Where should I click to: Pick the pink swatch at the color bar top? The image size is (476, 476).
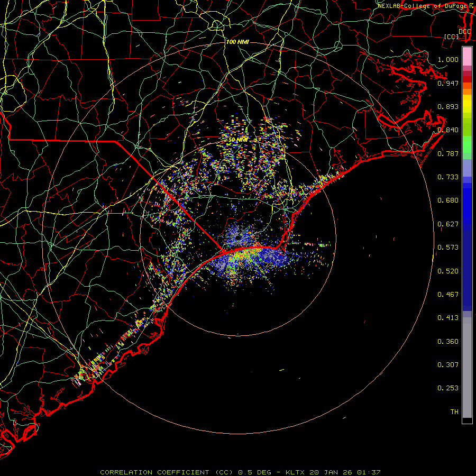(467, 56)
